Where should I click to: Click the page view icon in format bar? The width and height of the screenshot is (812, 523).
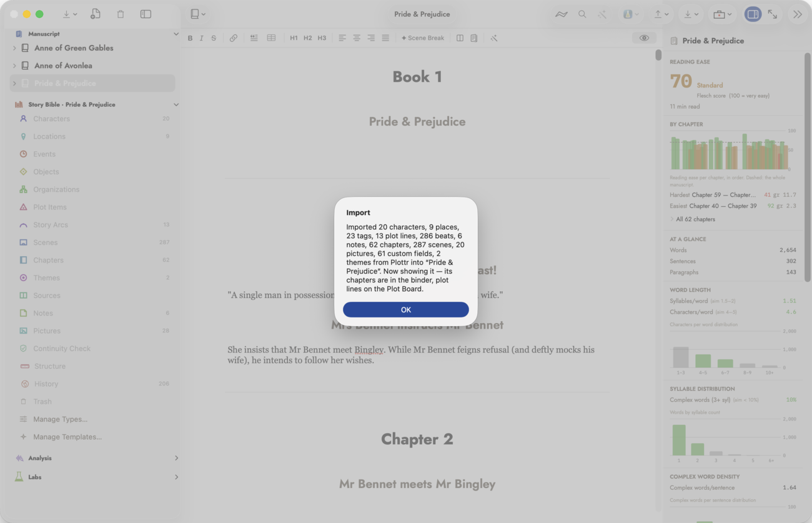point(474,38)
